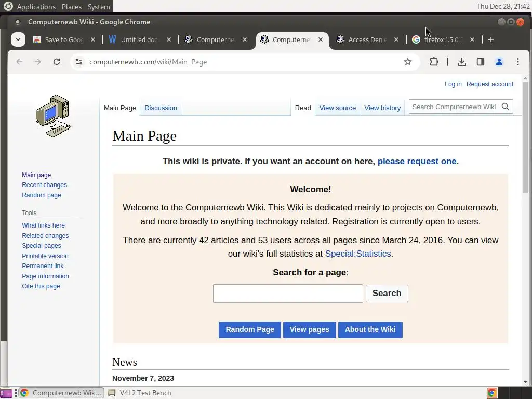
Task: Click the Log in link
Action: pos(453,84)
